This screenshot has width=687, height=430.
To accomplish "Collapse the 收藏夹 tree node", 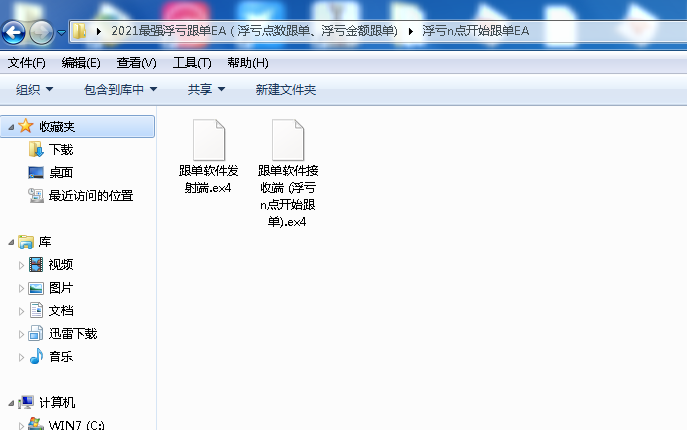I will [11, 127].
